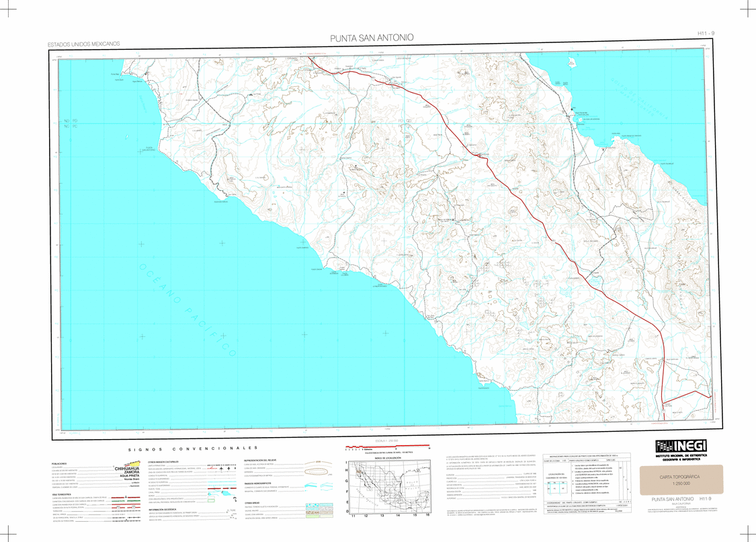
Task: Click the OTRAS ÁREAS legend heading
Action: (252, 502)
